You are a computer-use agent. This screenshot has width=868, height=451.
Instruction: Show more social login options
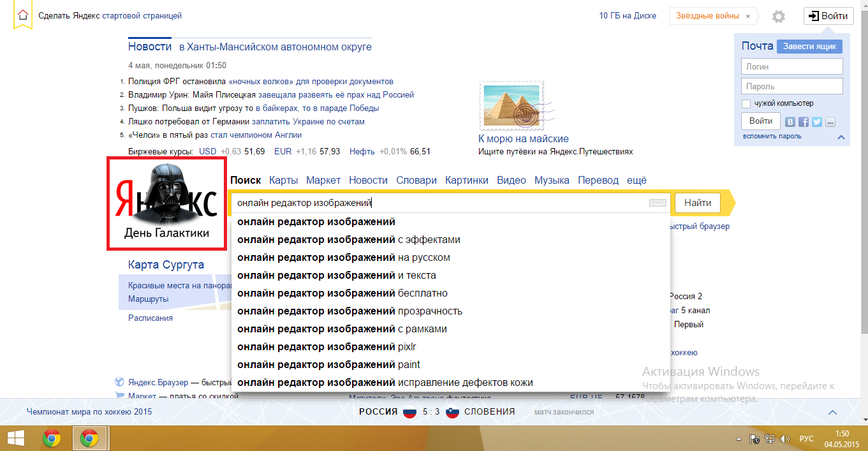pyautogui.click(x=830, y=122)
